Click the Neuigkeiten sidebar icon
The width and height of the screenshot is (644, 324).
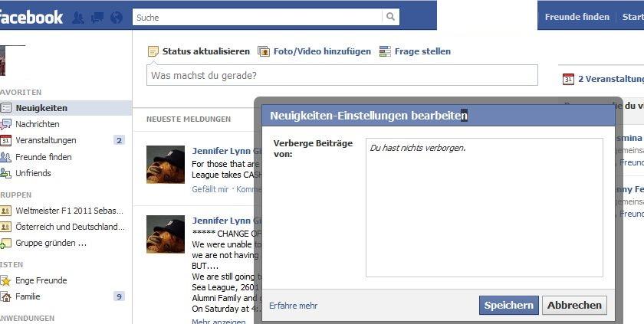[6, 108]
